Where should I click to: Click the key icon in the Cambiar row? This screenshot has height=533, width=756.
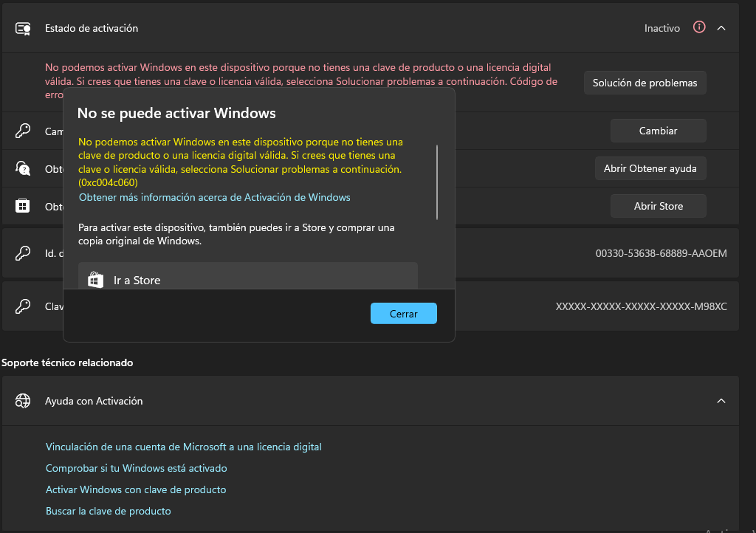[23, 131]
